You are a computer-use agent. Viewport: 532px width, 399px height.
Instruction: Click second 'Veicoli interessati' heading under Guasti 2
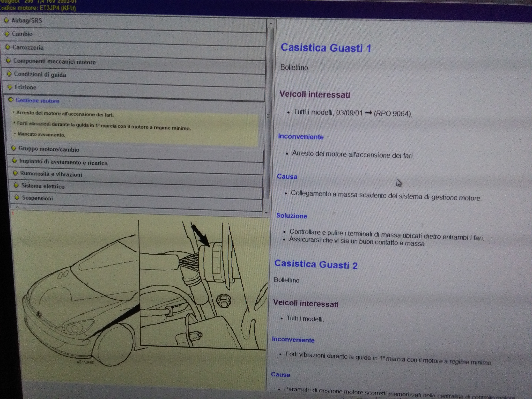point(306,303)
